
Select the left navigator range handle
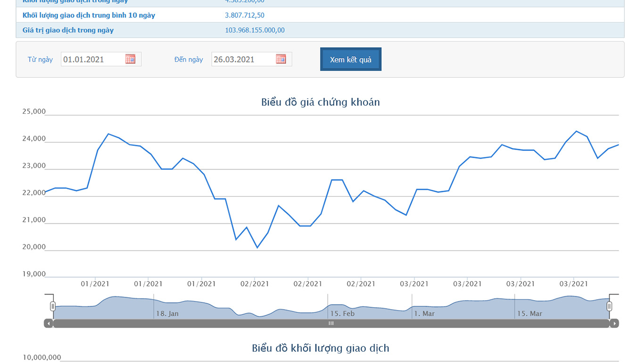(53, 306)
